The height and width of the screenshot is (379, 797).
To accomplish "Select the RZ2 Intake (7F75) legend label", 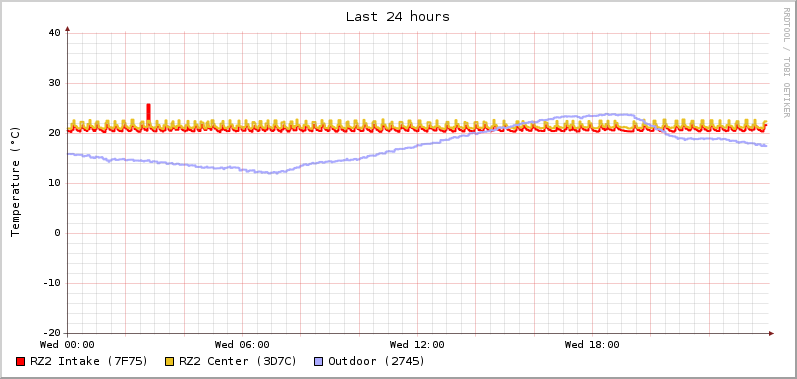I will click(89, 361).
